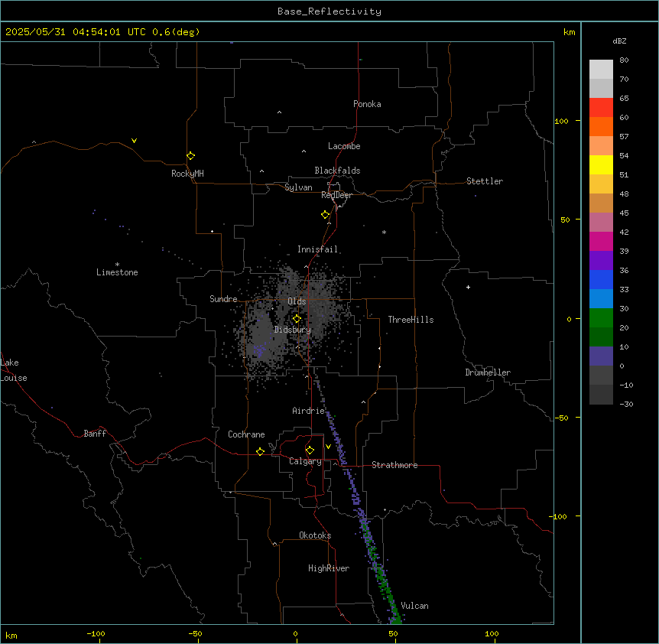Select the RedDeer city label

tap(336, 195)
